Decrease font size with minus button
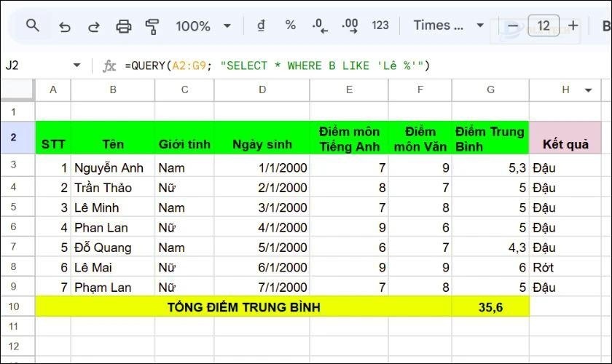 pyautogui.click(x=513, y=26)
